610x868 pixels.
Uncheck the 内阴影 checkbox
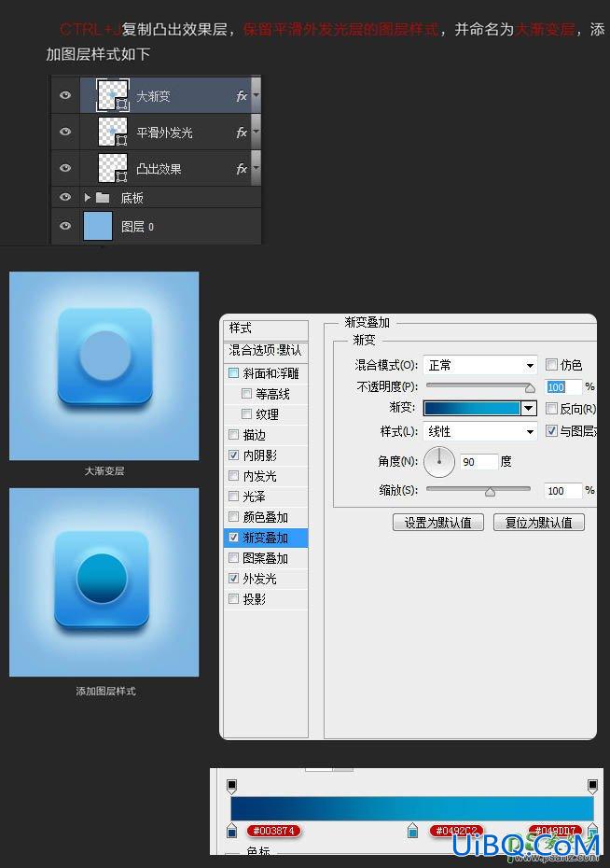pos(233,455)
